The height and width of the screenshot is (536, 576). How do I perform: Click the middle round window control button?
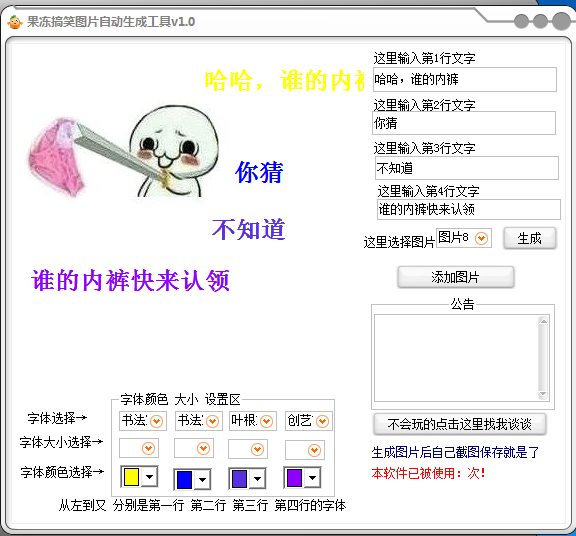tap(540, 21)
